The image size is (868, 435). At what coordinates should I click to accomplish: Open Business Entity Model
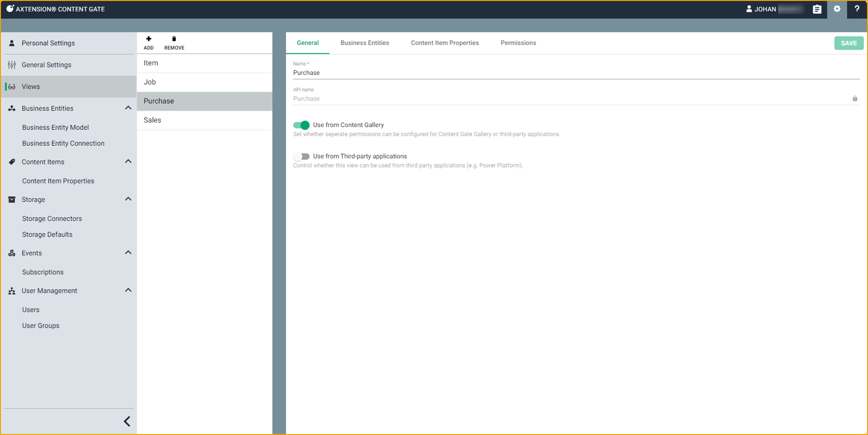tap(55, 127)
